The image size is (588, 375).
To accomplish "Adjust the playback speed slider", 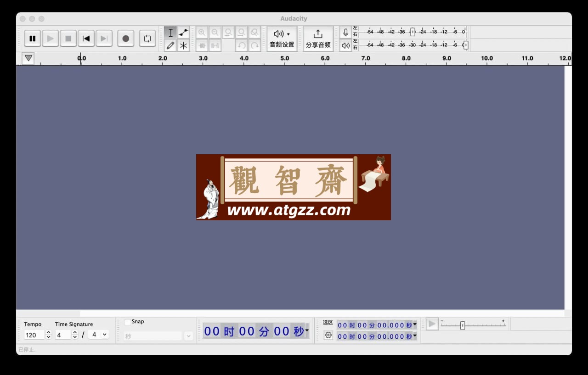I will pyautogui.click(x=463, y=325).
